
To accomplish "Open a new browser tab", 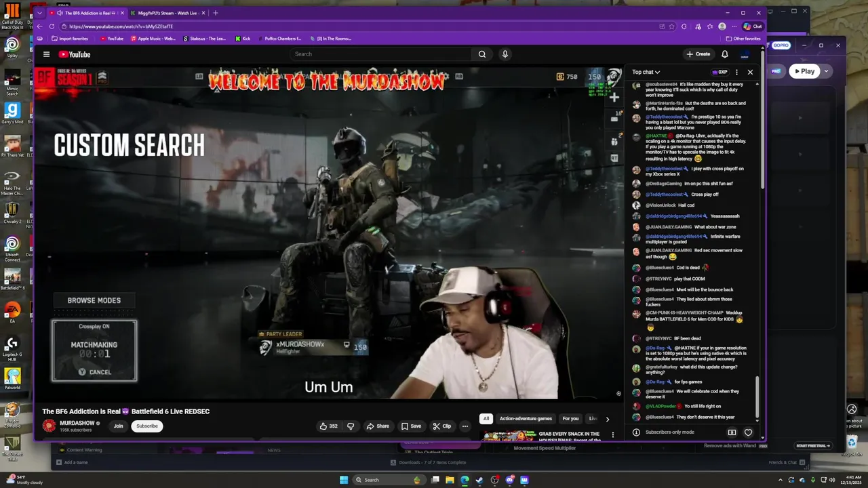I will [x=216, y=13].
